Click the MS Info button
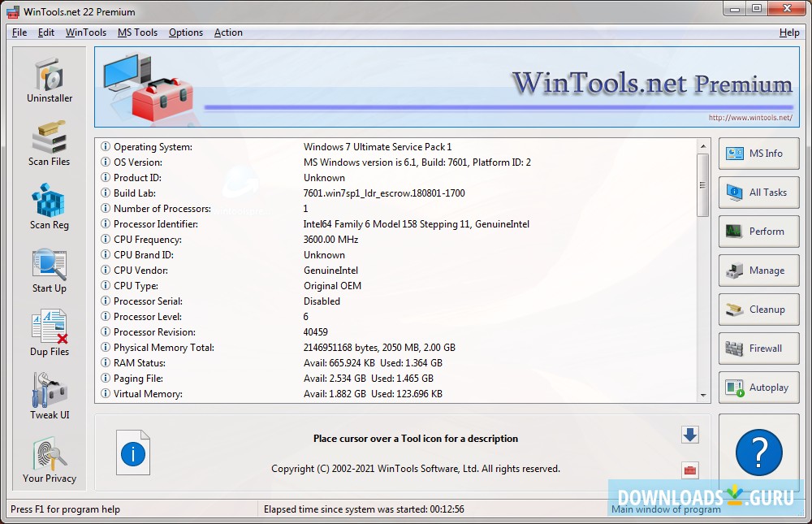This screenshot has height=524, width=812. (x=758, y=154)
